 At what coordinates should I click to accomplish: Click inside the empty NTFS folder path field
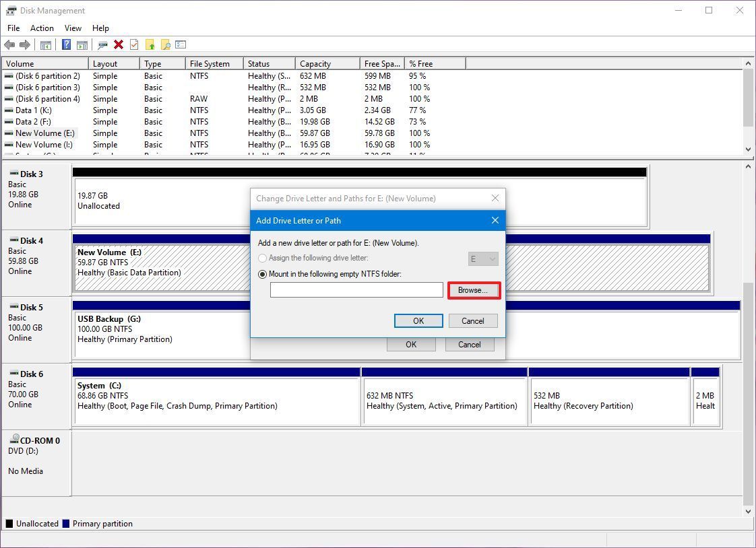(x=356, y=289)
